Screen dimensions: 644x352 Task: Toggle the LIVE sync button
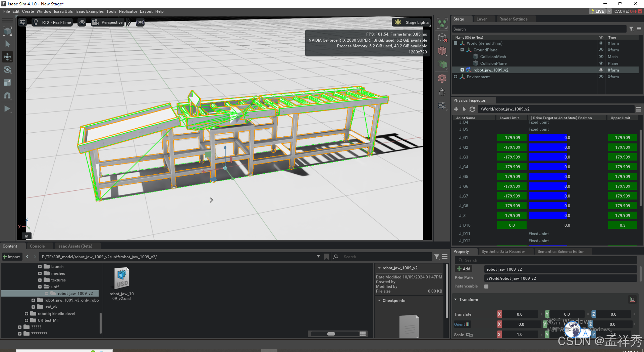[597, 11]
